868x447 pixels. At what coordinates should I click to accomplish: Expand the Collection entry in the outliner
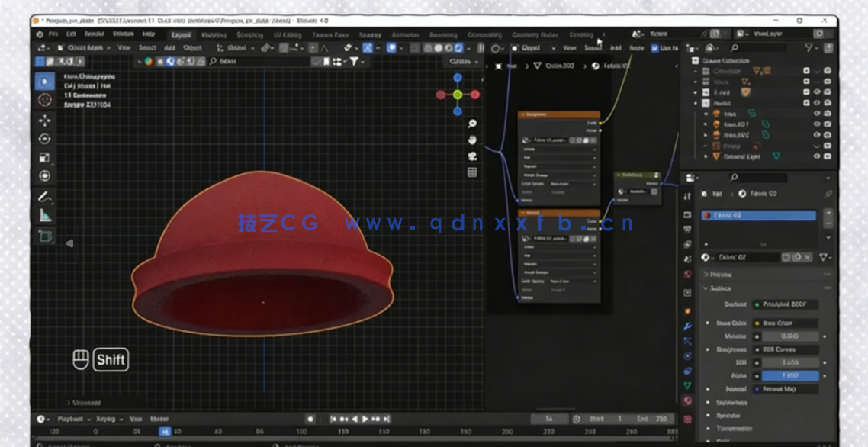click(696, 70)
